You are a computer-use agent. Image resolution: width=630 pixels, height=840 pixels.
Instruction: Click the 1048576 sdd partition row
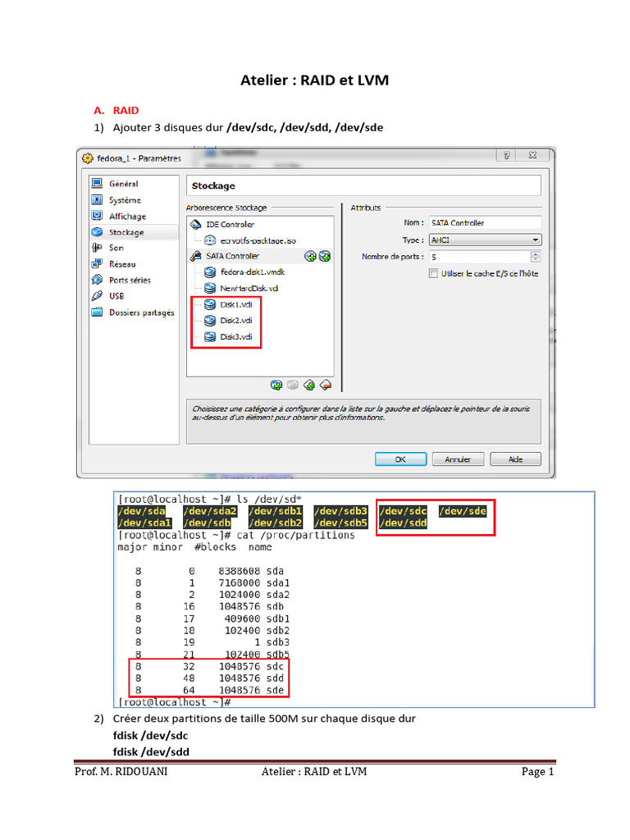pos(209,678)
